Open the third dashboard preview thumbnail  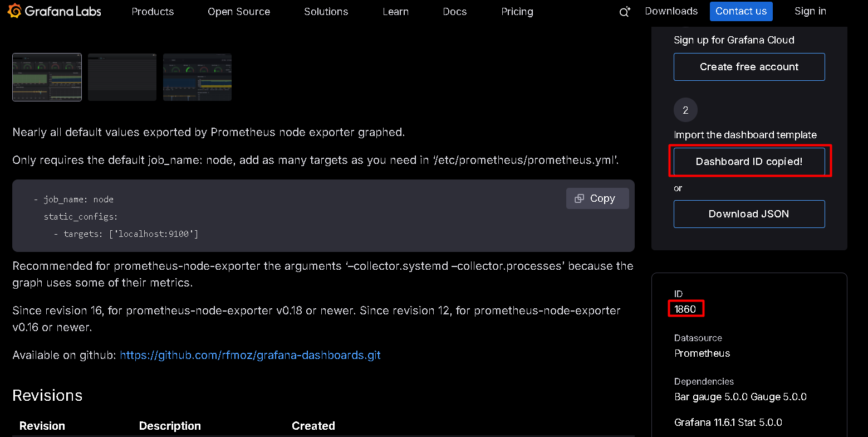click(197, 77)
